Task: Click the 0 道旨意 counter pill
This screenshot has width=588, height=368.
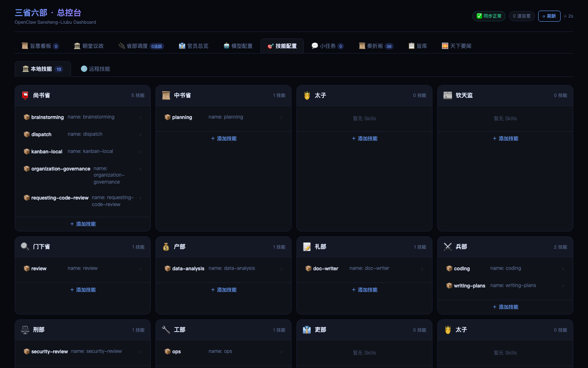Action: coord(522,16)
